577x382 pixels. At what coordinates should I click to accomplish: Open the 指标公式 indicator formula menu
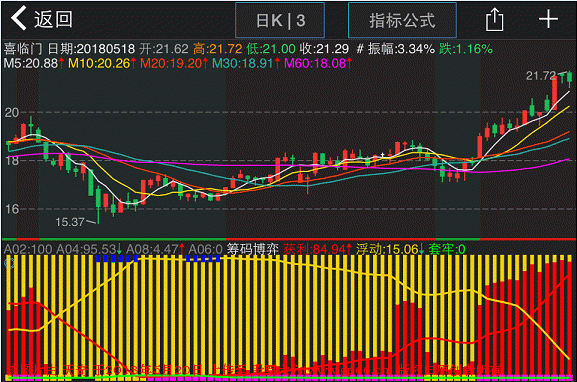pos(402,20)
